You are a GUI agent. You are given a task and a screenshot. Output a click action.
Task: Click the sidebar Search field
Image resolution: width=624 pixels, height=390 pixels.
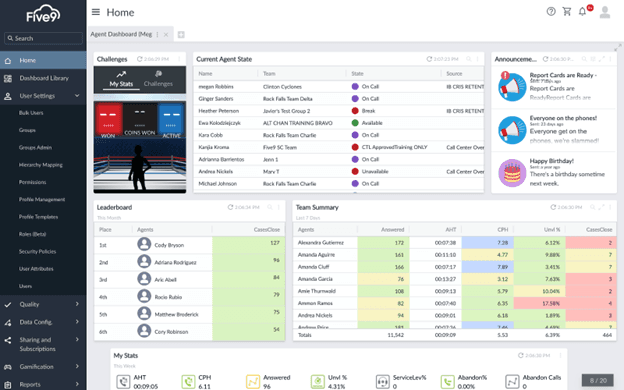coord(43,38)
